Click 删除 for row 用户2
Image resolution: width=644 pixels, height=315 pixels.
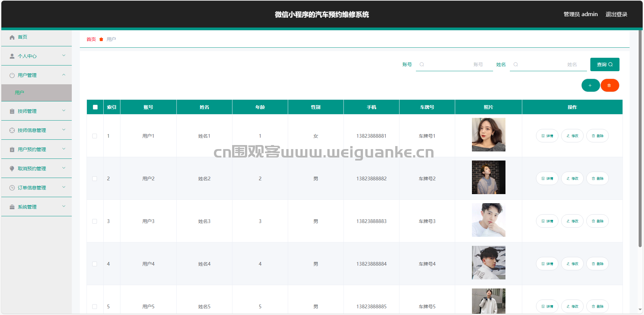pos(597,179)
